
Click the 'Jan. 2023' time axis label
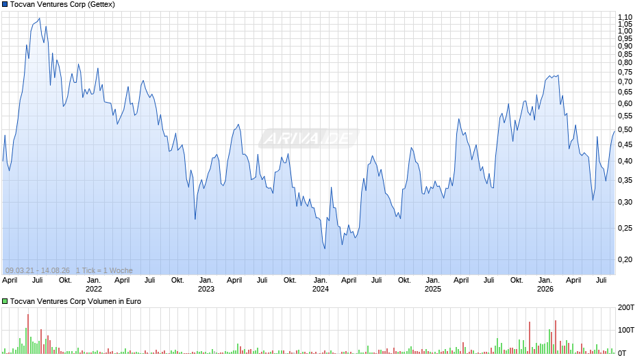[x=206, y=285]
